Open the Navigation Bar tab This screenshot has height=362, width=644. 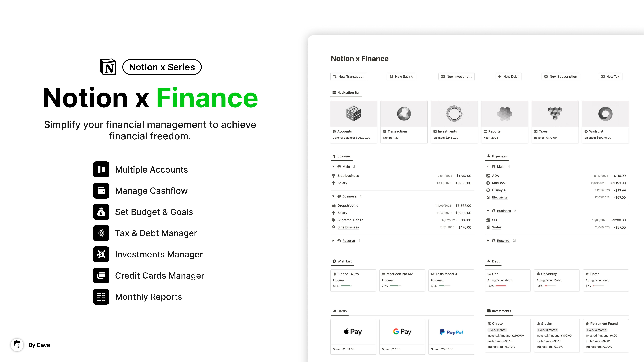(346, 92)
